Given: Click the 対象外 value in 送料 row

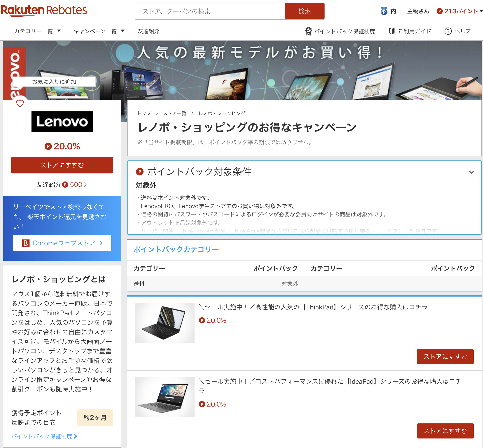Looking at the screenshot, I should click(289, 284).
